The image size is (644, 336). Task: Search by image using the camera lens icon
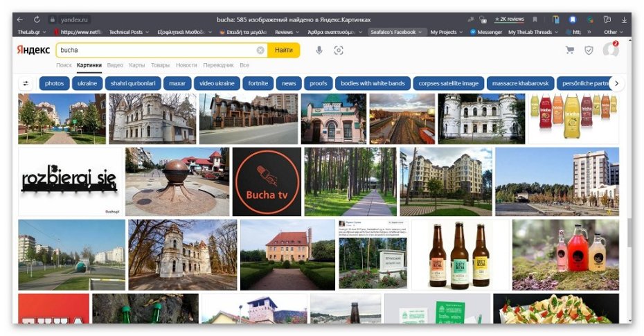point(339,50)
